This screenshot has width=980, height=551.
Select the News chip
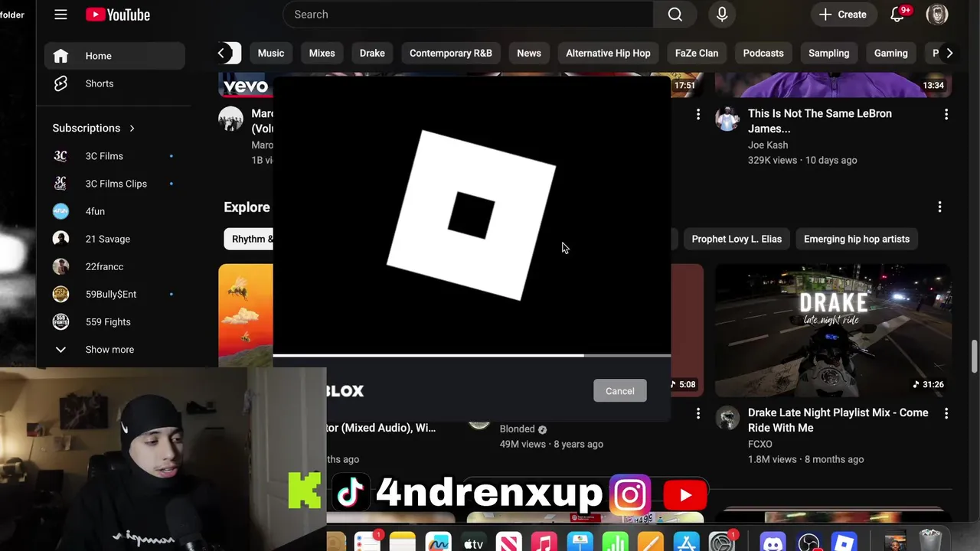tap(529, 53)
